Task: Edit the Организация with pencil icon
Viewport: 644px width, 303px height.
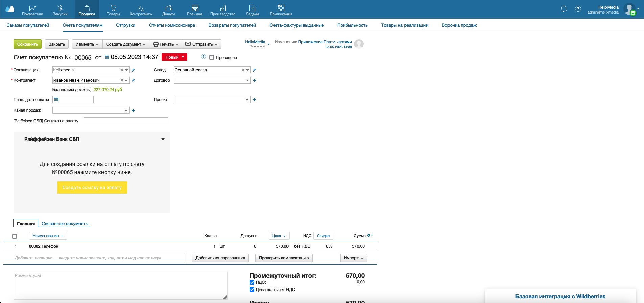Action: [x=133, y=70]
